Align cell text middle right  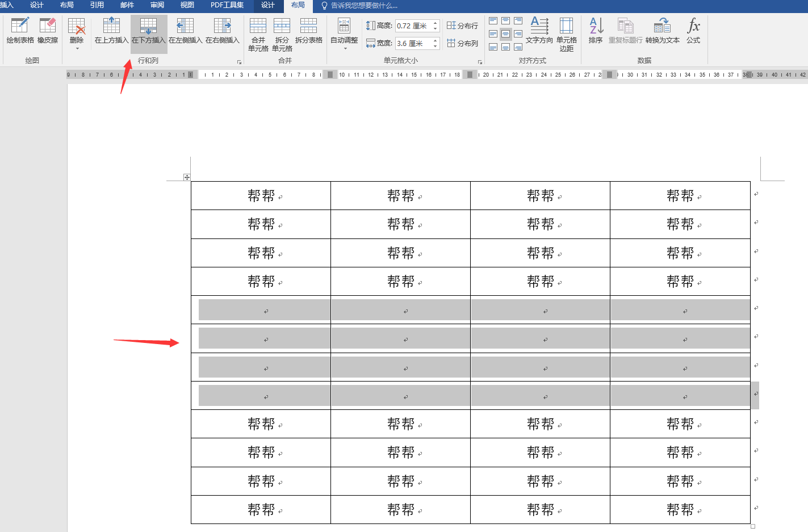coord(518,34)
